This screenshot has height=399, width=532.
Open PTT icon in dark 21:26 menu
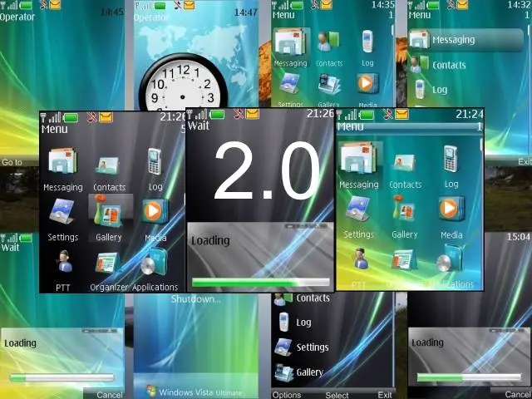(65, 261)
